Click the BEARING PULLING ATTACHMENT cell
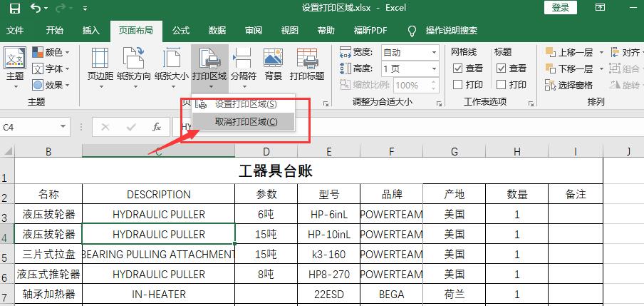The image size is (644, 306). pyautogui.click(x=159, y=254)
